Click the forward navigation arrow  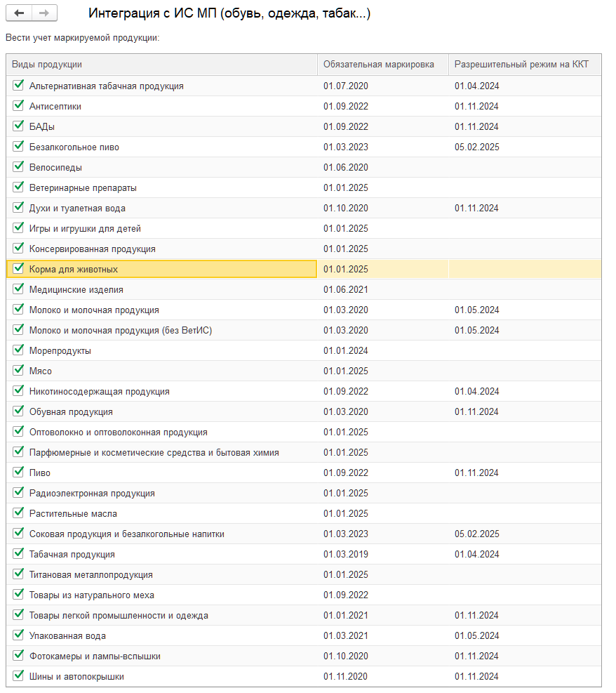[44, 13]
